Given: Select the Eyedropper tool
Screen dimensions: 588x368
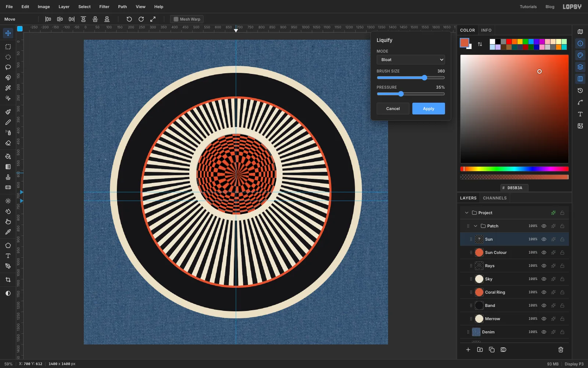Looking at the screenshot, I should coord(8,232).
